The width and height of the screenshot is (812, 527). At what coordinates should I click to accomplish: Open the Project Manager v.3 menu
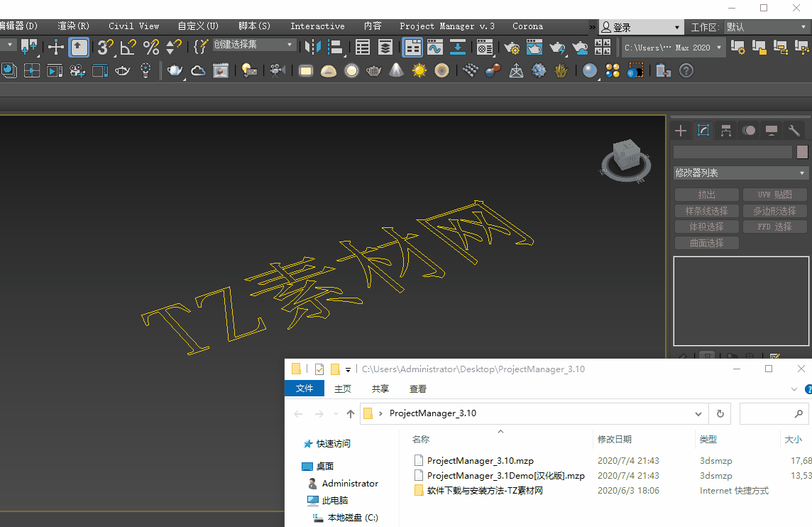click(x=446, y=26)
